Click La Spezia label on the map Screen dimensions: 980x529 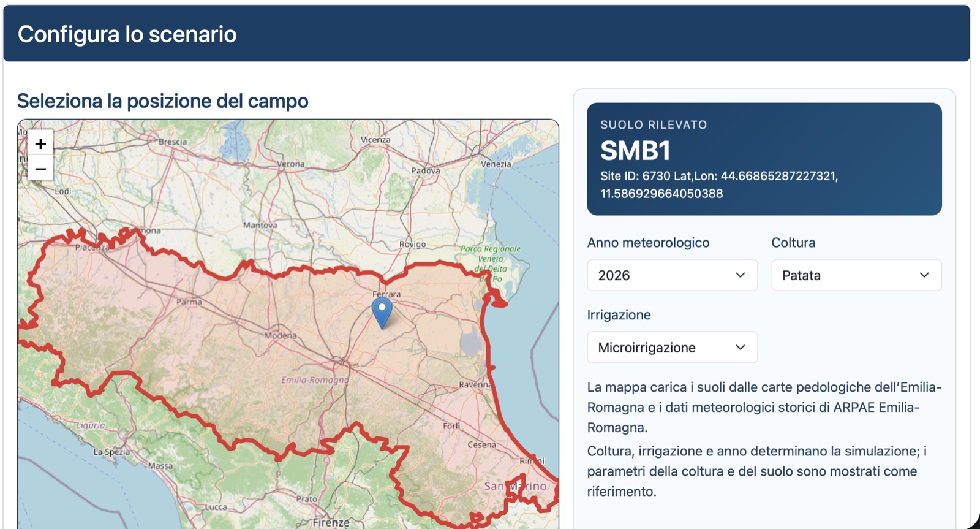pyautogui.click(x=111, y=452)
